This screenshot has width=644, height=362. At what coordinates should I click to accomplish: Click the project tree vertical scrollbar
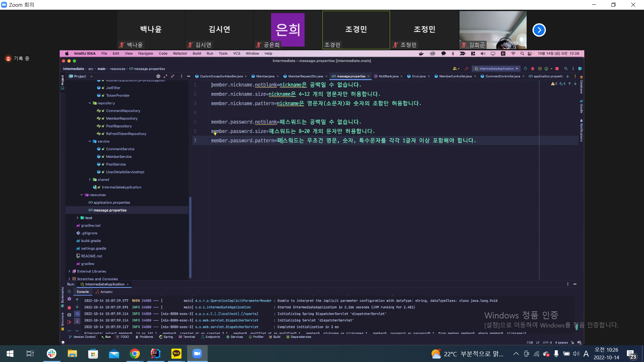pyautogui.click(x=190, y=237)
